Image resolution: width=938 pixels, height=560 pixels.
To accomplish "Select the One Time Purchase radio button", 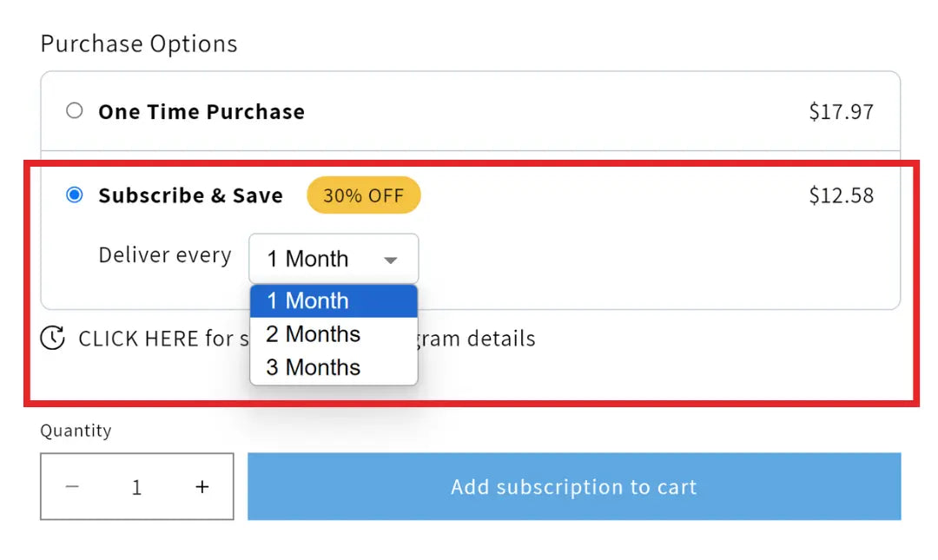I will [x=75, y=111].
